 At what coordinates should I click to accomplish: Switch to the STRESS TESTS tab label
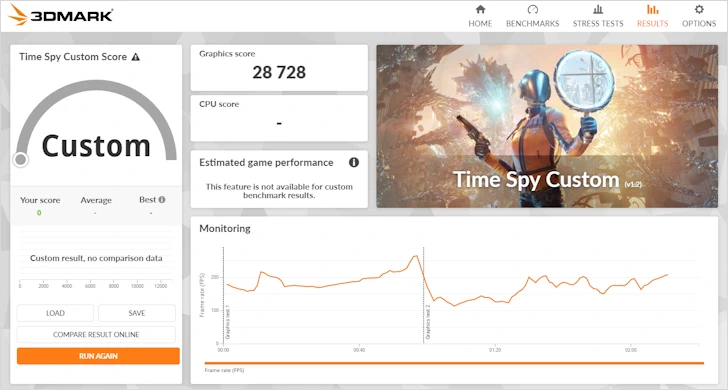click(x=598, y=24)
